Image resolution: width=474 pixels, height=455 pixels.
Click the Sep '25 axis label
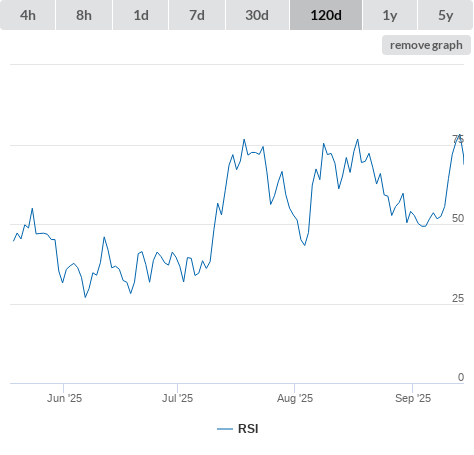coord(413,398)
